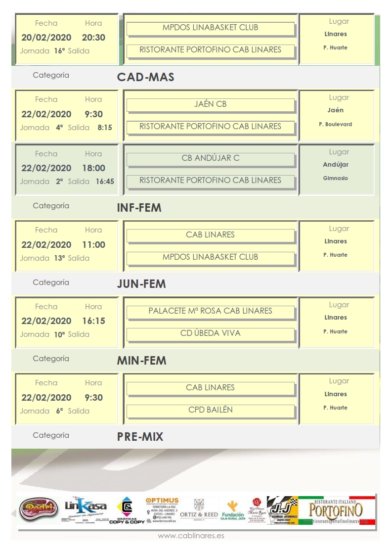Click the J.J Recambios Automóviles logo

tap(282, 510)
